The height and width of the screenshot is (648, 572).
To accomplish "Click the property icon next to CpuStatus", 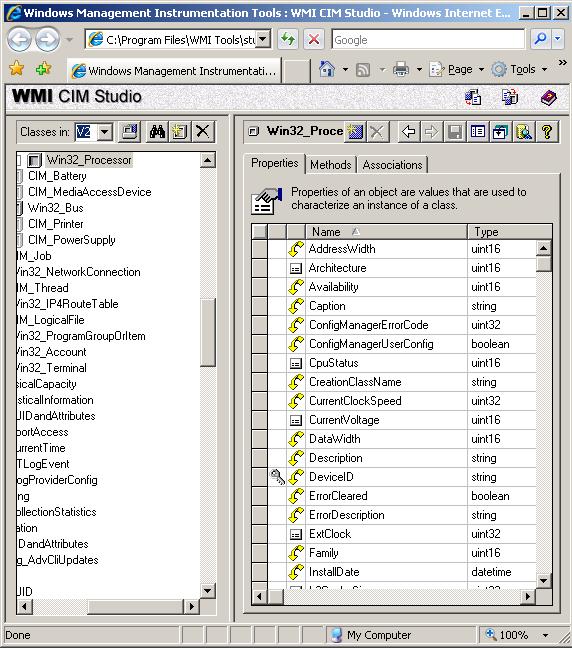I will click(x=296, y=364).
